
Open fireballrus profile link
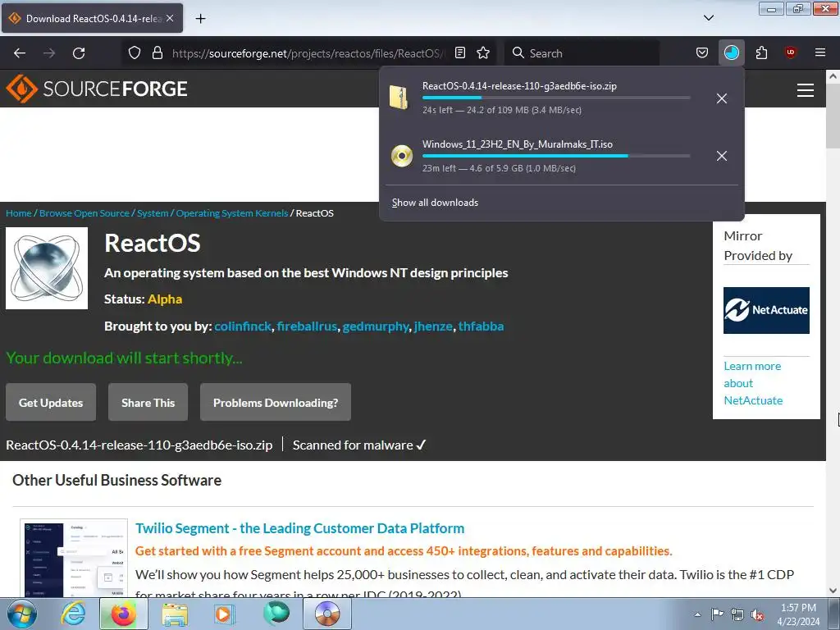[307, 326]
